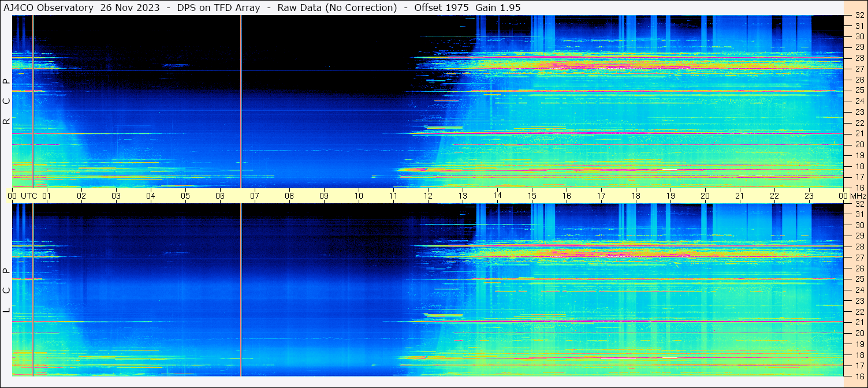The width and height of the screenshot is (868, 388).
Task: Click the 06 hour label on UTC axis
Action: coord(220,196)
